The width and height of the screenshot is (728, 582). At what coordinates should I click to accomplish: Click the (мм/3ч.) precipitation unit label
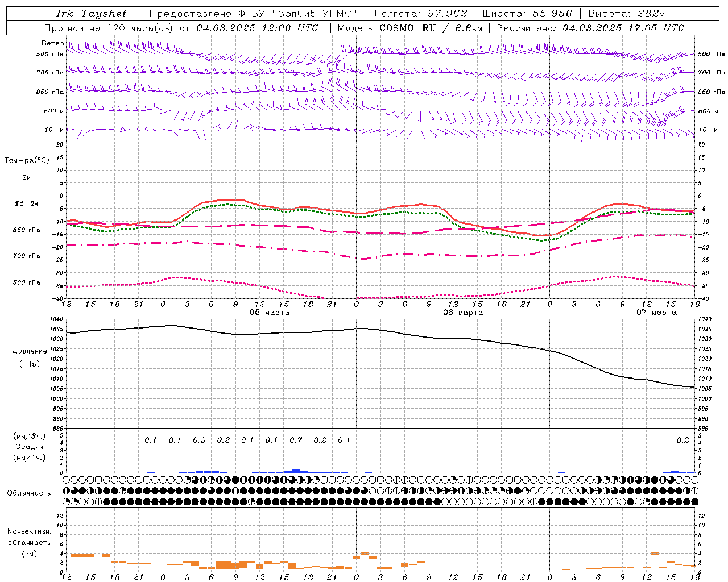coord(30,436)
